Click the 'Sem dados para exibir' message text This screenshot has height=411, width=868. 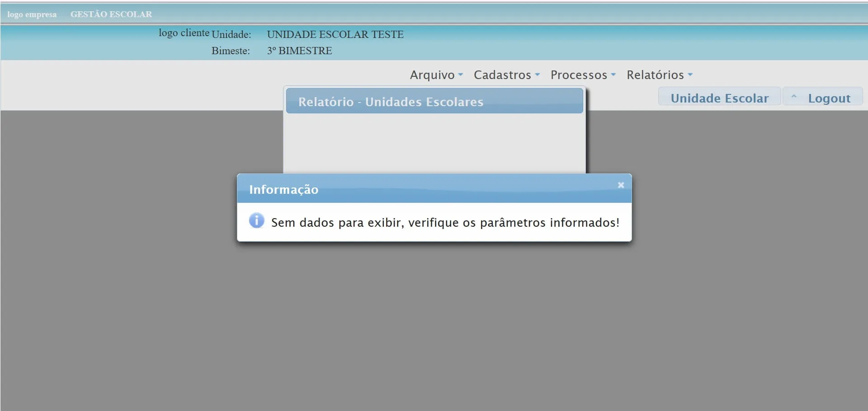point(445,223)
